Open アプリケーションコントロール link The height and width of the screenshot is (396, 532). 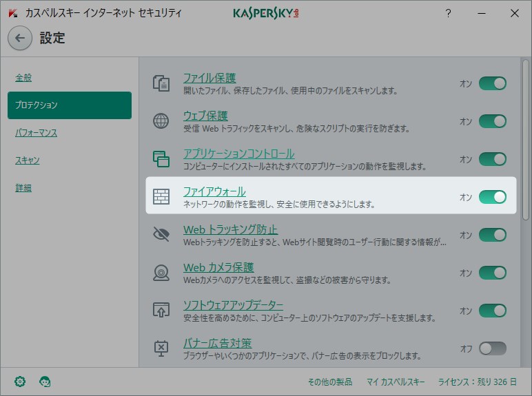coord(239,154)
